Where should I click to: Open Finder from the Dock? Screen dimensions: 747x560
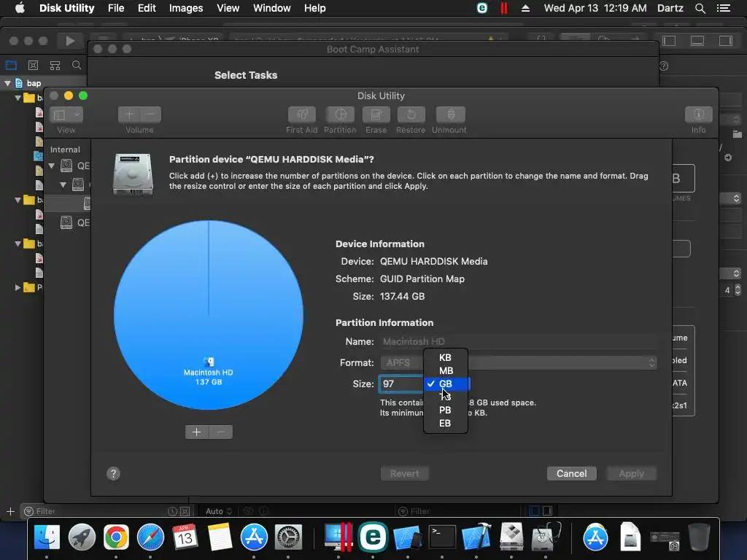point(47,537)
